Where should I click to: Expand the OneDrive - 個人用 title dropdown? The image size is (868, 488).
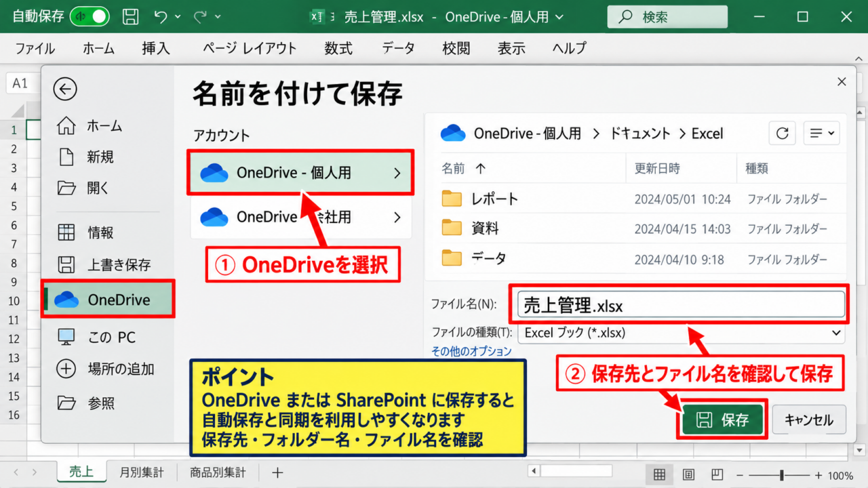[x=559, y=17]
